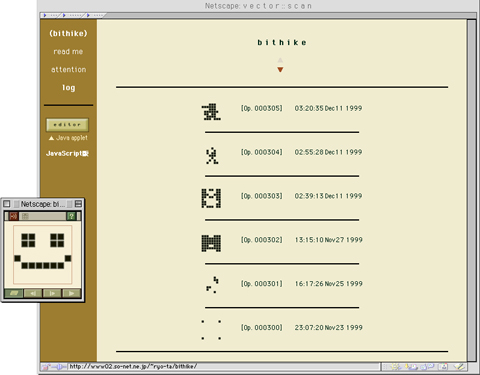
Task: Open the attention sidebar link
Action: point(68,70)
